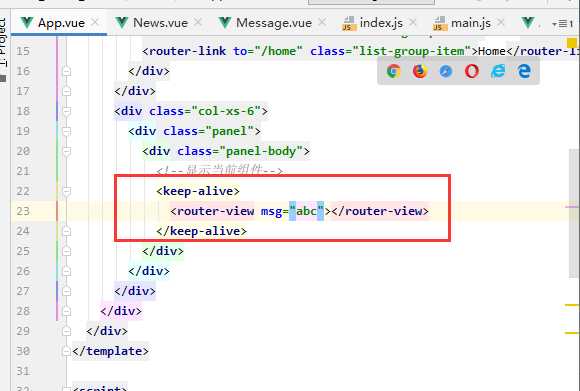Collapse fold marker on line 24

pyautogui.click(x=67, y=231)
